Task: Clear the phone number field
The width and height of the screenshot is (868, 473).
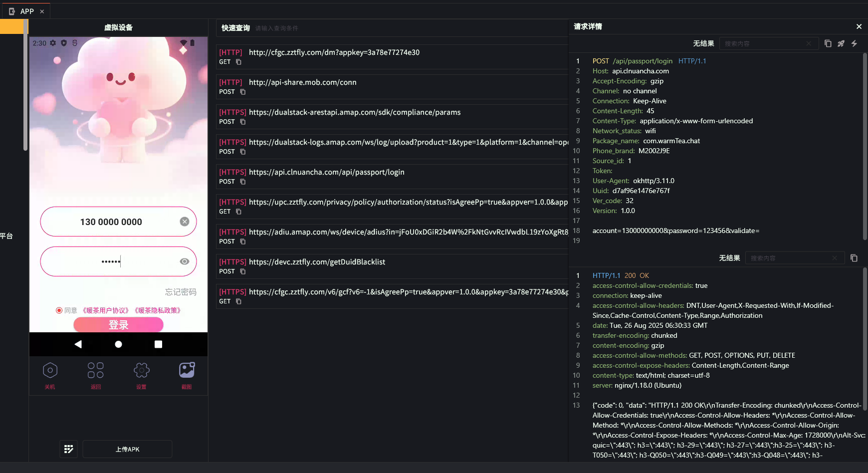Action: point(185,222)
